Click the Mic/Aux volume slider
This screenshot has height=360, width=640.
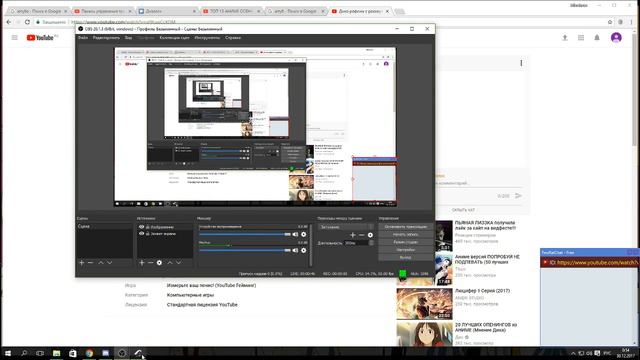244,250
